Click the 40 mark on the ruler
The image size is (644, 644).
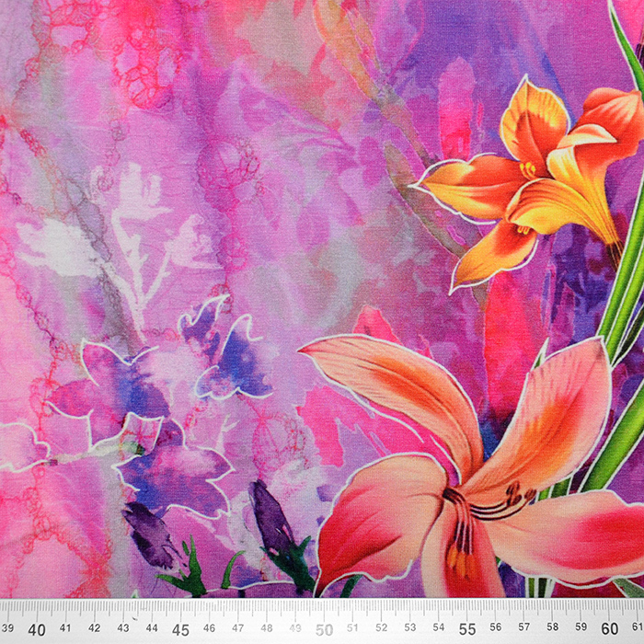37,630
